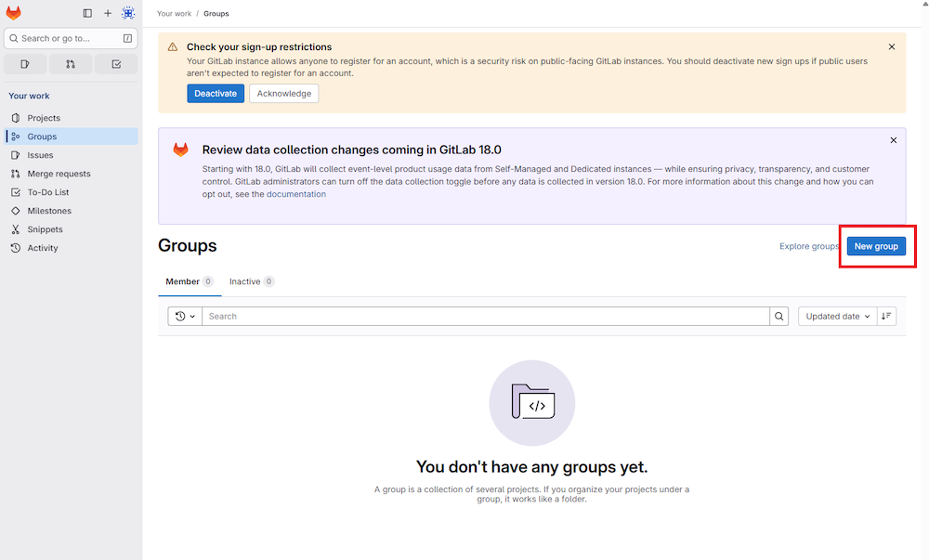Viewport: 929px width, 560px height.
Task: Click the magnifier search submit icon
Action: click(779, 316)
